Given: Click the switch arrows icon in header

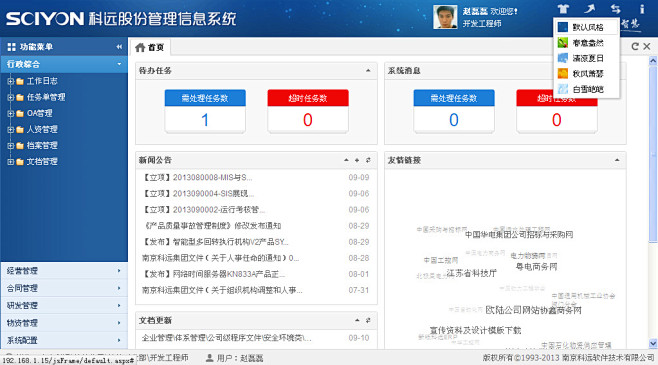Looking at the screenshot, I should [x=616, y=8].
